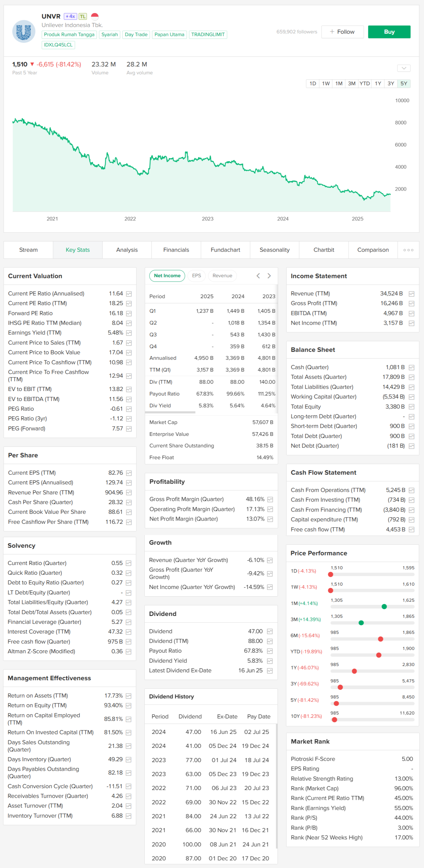The width and height of the screenshot is (424, 868).
Task: Open chart icon for Revenue (TTM)
Action: click(x=411, y=294)
